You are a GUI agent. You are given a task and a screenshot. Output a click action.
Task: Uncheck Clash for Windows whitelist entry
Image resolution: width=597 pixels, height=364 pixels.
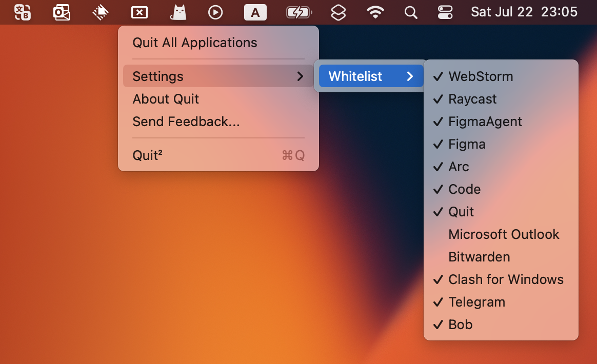(x=501, y=279)
